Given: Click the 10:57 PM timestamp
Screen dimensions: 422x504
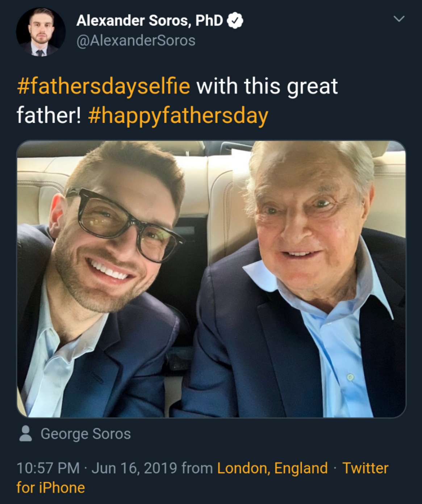Looking at the screenshot, I should pos(48,468).
